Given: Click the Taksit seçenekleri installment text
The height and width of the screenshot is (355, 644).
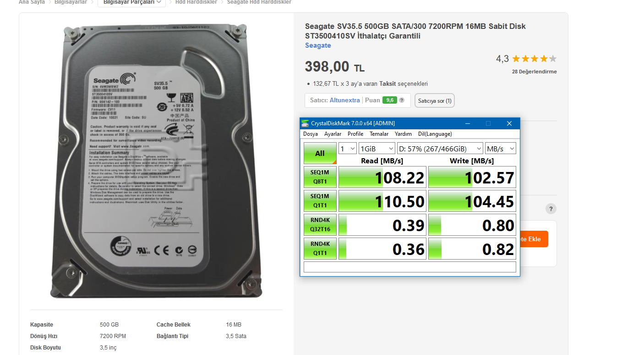Looking at the screenshot, I should 404,84.
